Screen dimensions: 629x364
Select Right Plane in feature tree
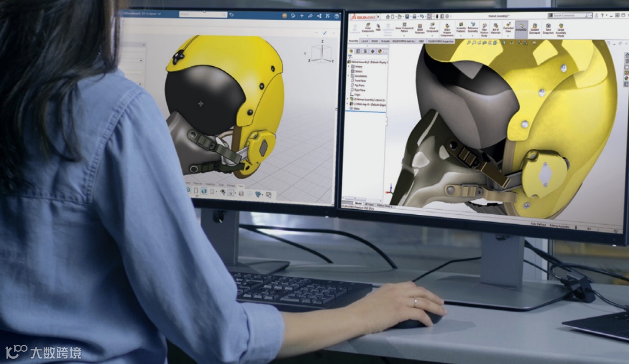tap(359, 90)
